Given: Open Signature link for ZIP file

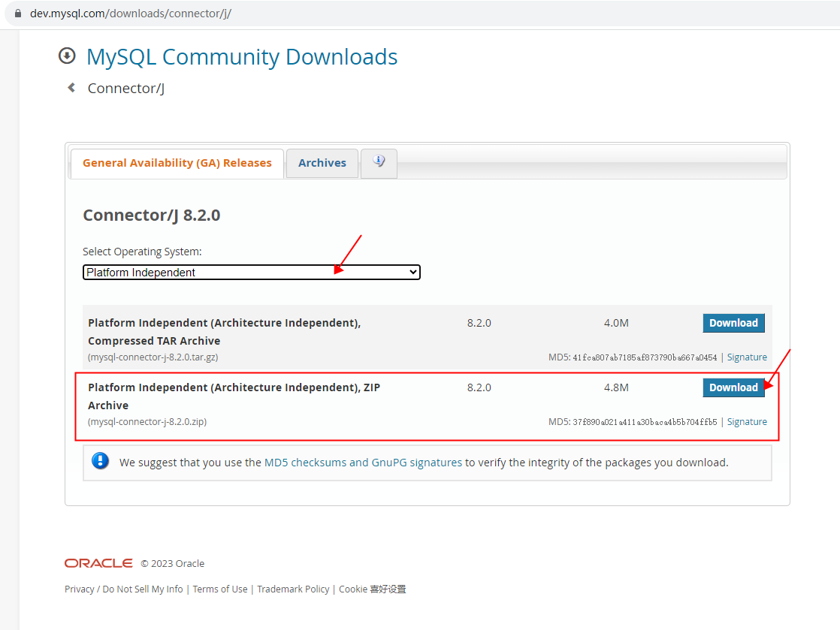Looking at the screenshot, I should 747,422.
